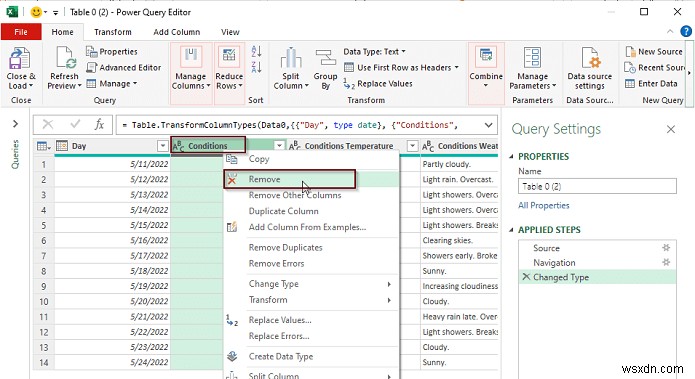Open the Advanced Editor
This screenshot has height=379, width=695.
(x=124, y=68)
